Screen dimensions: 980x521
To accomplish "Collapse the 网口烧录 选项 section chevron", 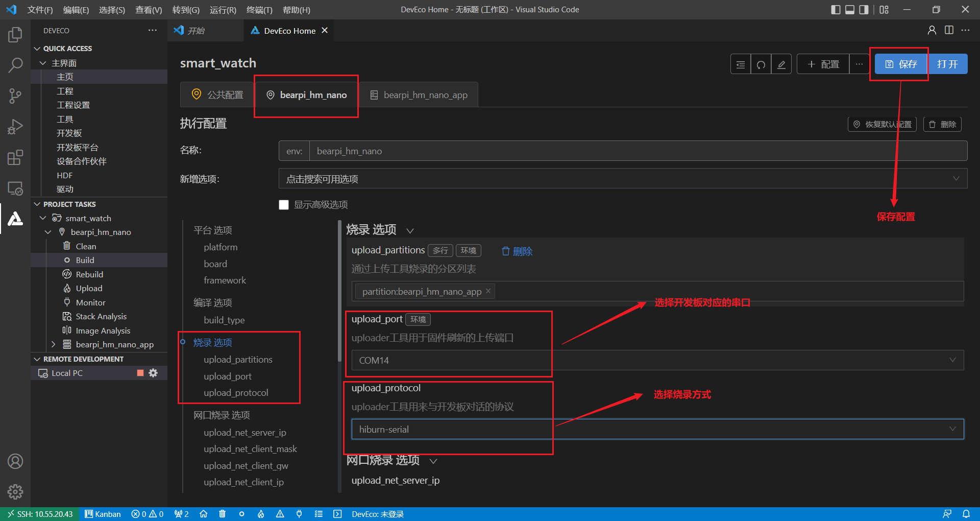I will [433, 461].
